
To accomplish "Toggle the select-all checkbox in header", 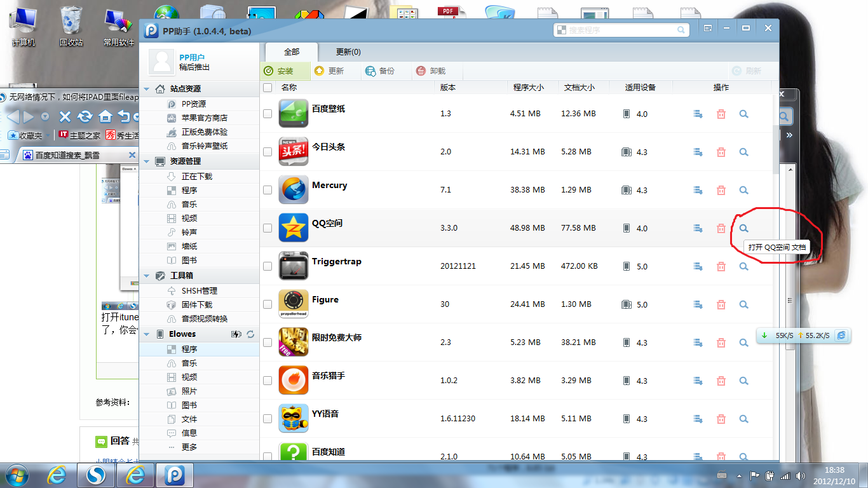I will click(268, 88).
